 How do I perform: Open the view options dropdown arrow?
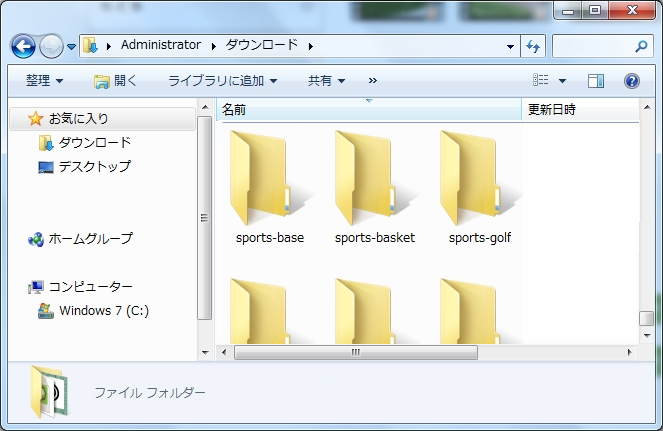pyautogui.click(x=562, y=81)
